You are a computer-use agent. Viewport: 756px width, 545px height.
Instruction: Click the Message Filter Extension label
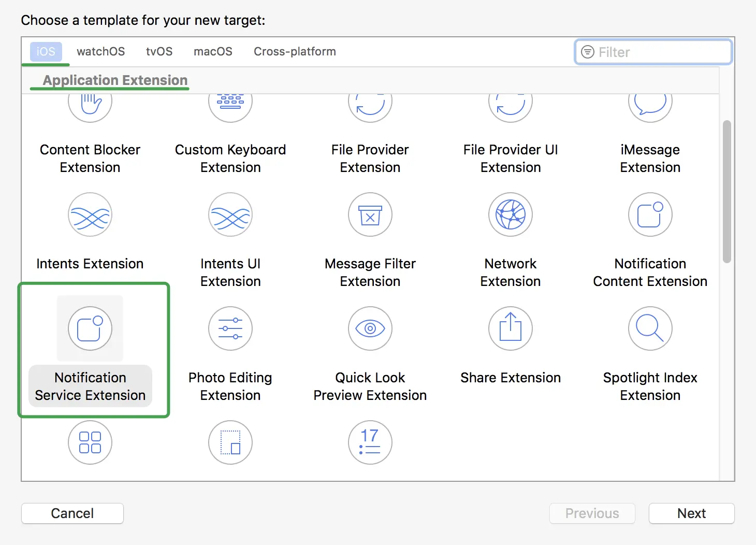370,272
